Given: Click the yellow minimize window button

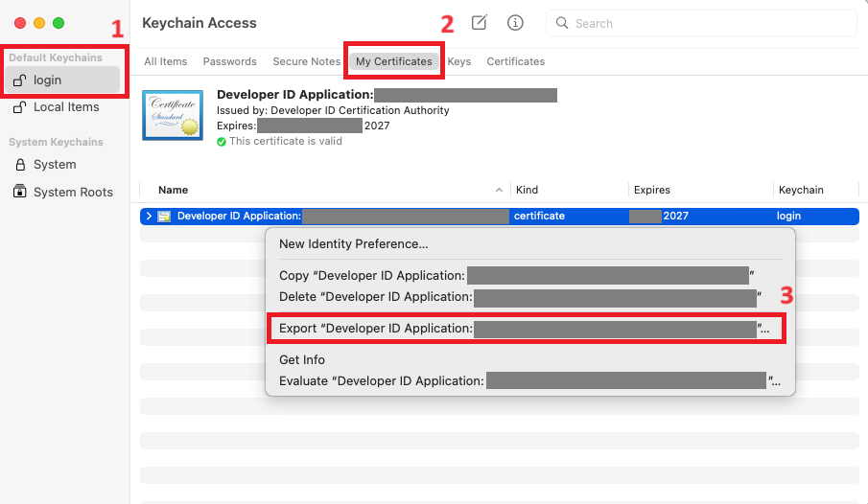Looking at the screenshot, I should pyautogui.click(x=39, y=23).
